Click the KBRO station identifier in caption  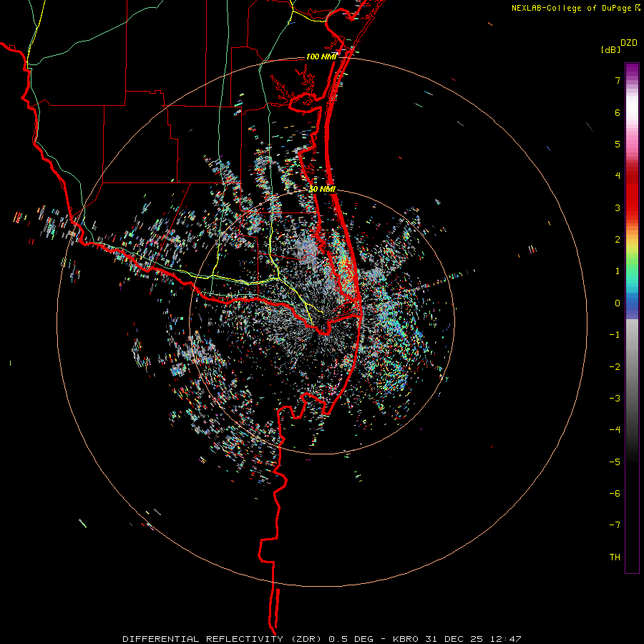tap(406, 639)
